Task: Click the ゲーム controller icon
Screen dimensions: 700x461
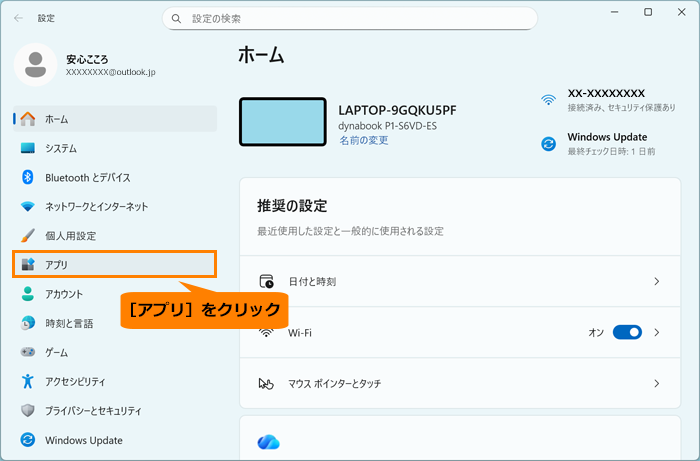Action: point(28,353)
